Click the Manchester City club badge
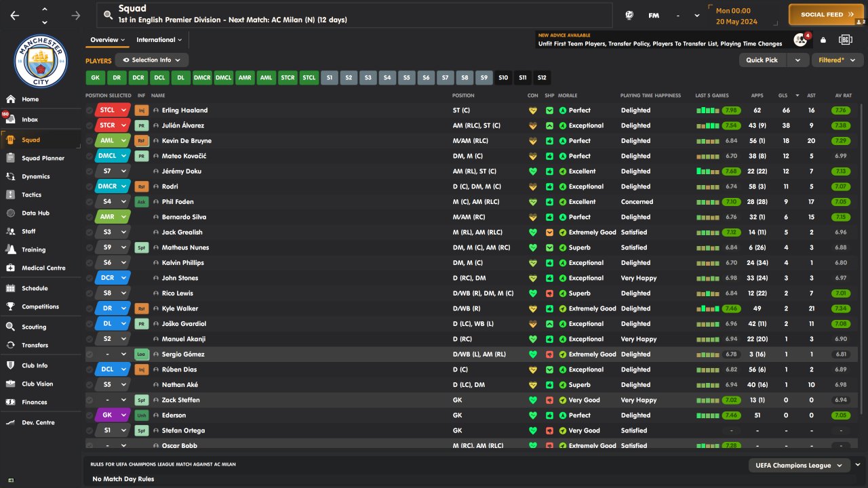This screenshot has height=488, width=868. [x=41, y=61]
